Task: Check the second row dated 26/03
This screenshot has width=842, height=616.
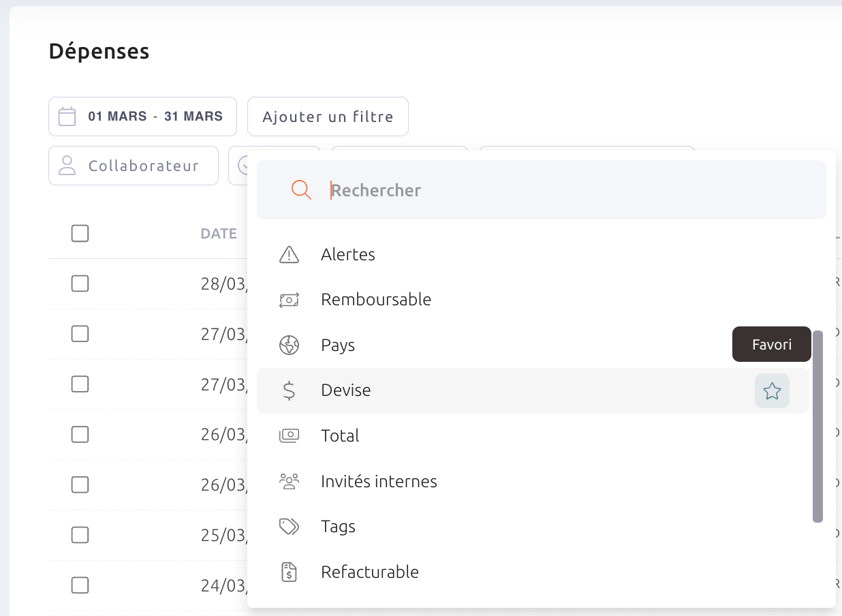Action: click(x=80, y=484)
